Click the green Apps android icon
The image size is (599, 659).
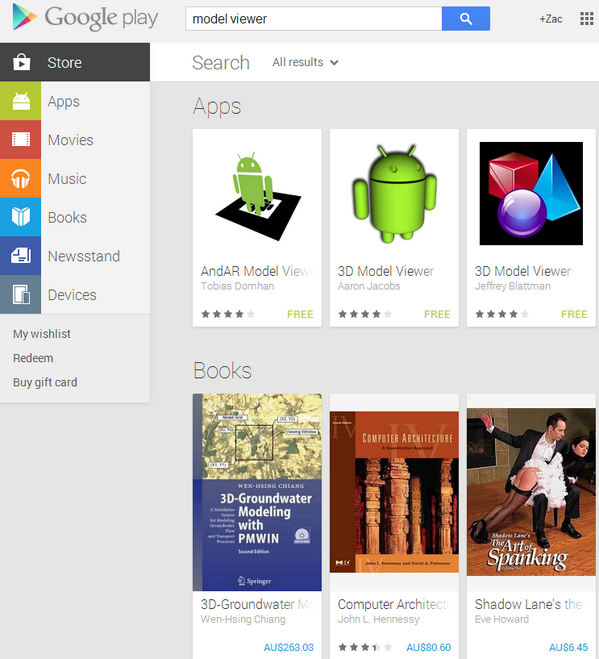coord(21,101)
